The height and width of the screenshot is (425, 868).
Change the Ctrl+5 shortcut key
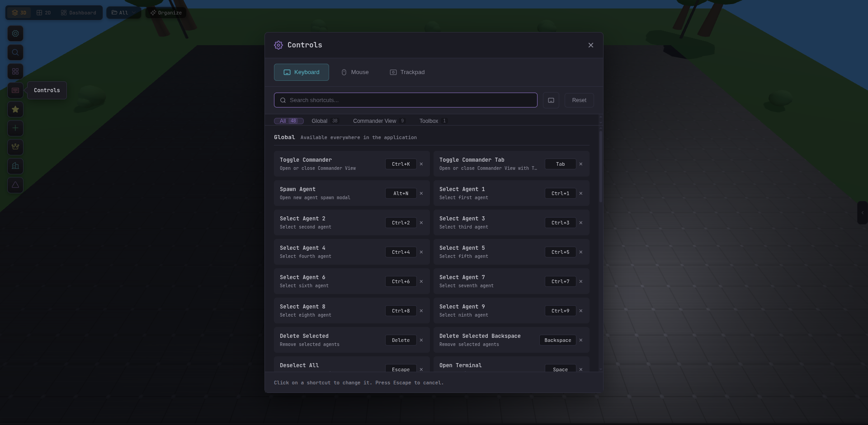point(561,252)
